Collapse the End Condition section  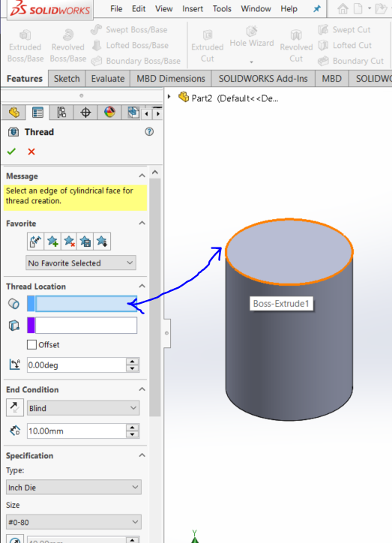142,389
